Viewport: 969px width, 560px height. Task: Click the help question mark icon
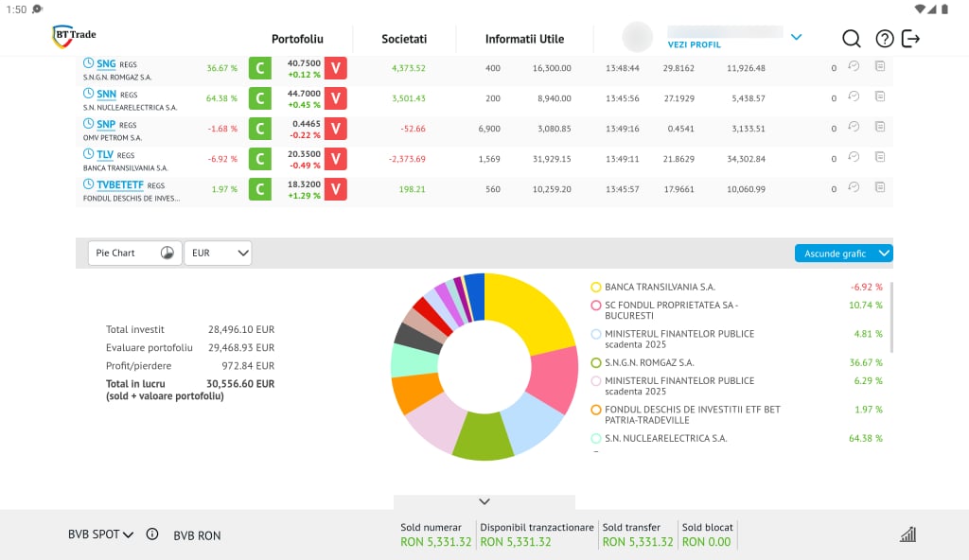[884, 39]
